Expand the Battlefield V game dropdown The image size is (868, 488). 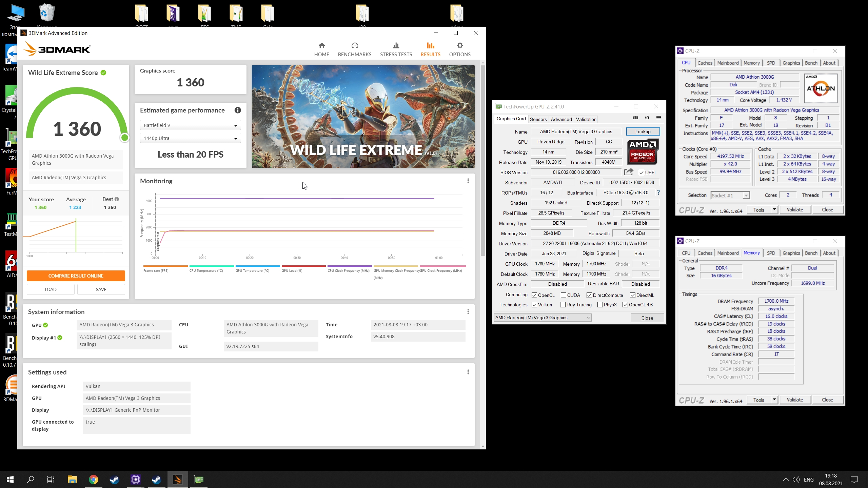point(190,125)
